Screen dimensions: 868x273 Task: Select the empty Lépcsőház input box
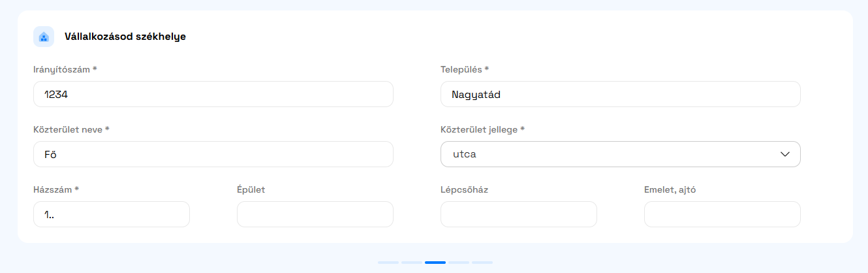[x=518, y=214]
